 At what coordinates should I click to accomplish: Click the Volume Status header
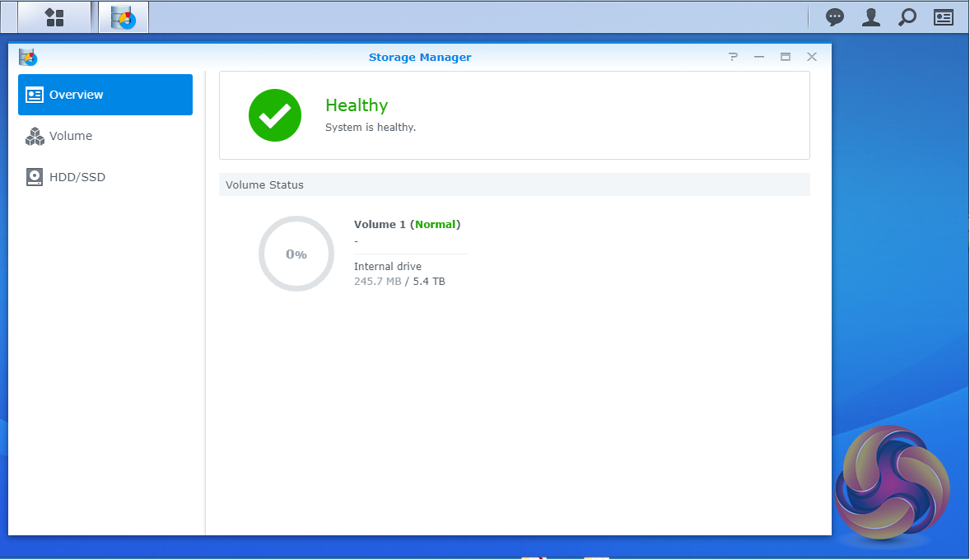coord(514,184)
